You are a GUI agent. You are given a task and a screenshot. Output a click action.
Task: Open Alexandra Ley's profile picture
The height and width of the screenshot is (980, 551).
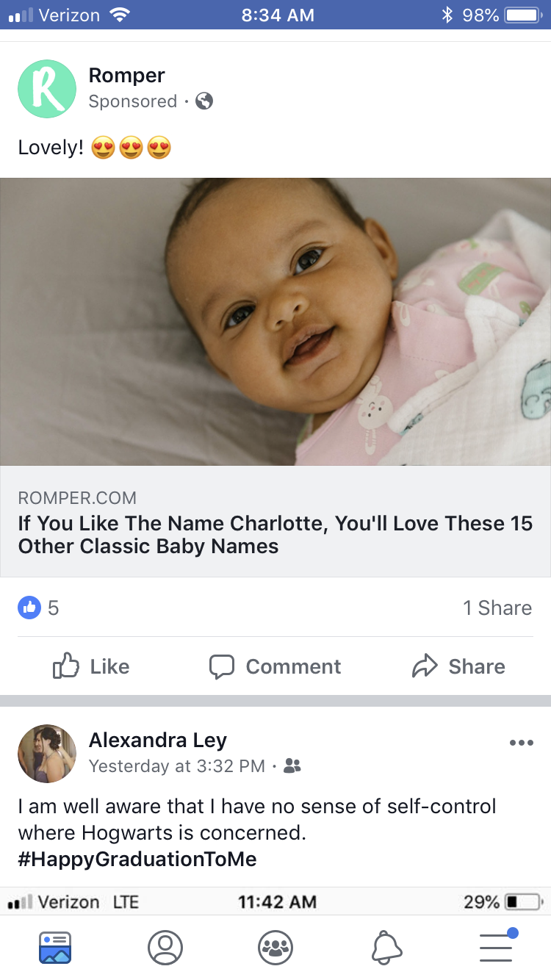(47, 754)
